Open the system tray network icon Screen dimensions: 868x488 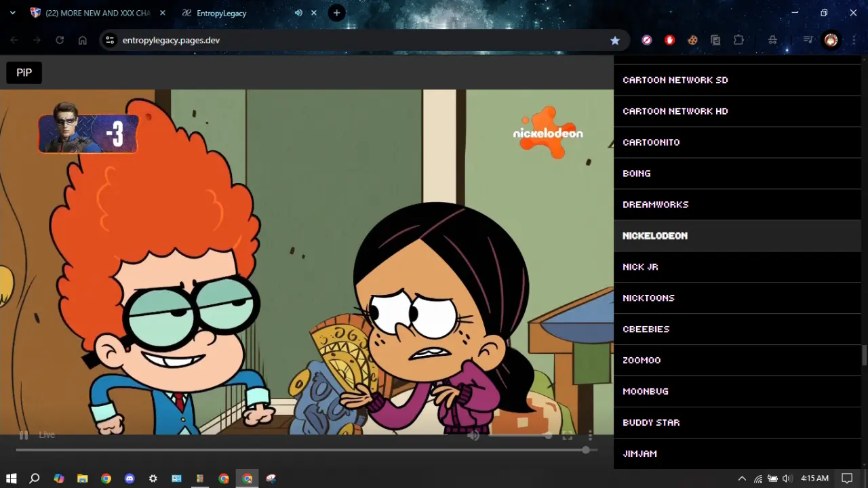[x=757, y=479]
